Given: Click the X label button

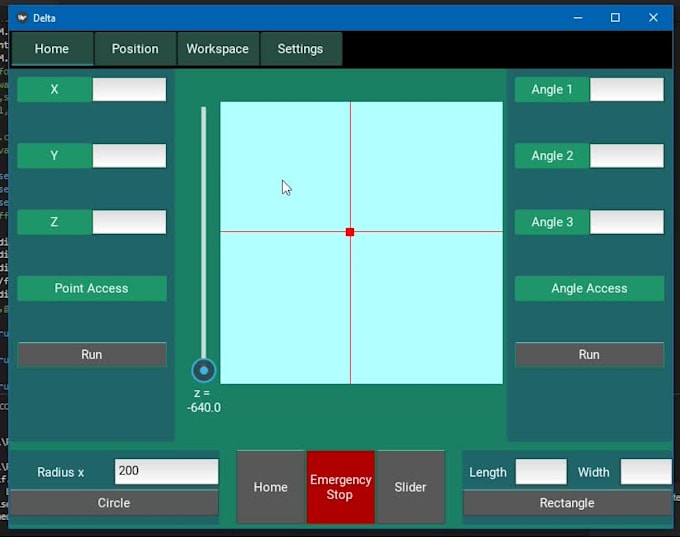Looking at the screenshot, I should 55,89.
